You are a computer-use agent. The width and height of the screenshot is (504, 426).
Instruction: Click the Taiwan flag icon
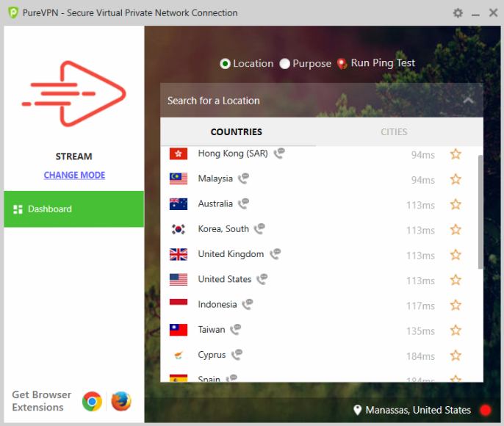[x=179, y=330]
